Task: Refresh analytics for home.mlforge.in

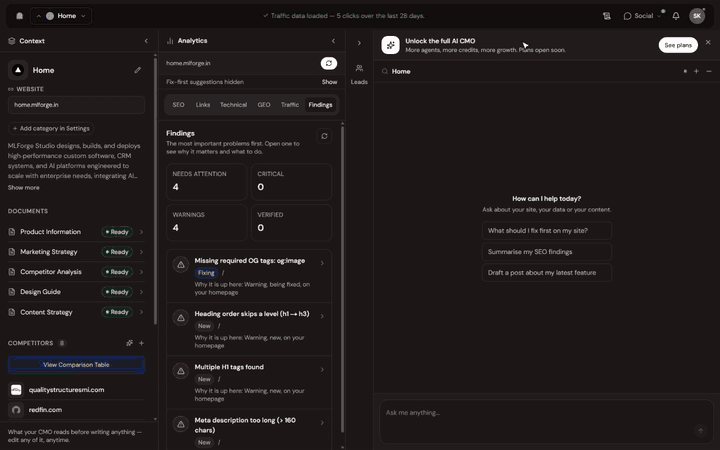Action: point(329,63)
